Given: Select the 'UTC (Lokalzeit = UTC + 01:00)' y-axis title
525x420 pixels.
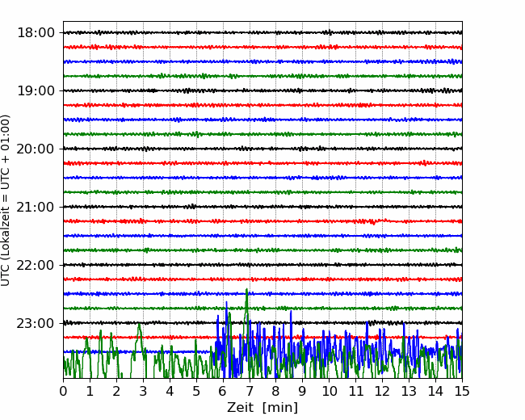Looking at the screenshot, I should pyautogui.click(x=6, y=200).
